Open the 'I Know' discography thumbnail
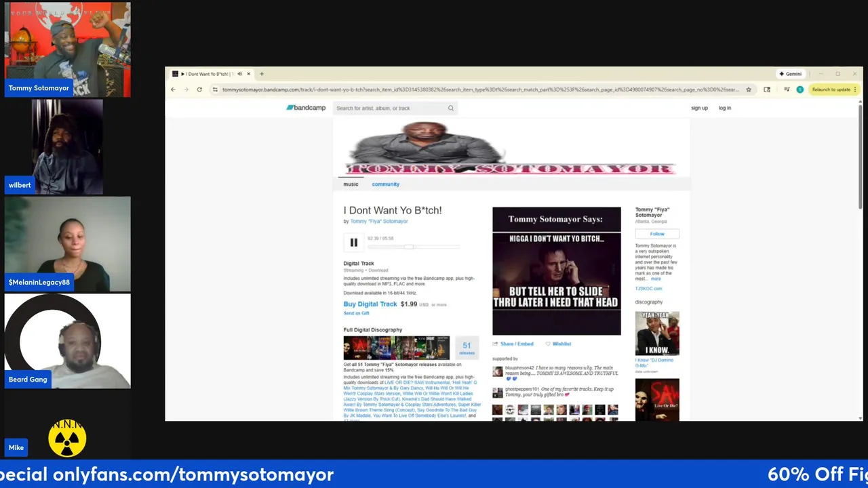The image size is (868, 488). [657, 333]
